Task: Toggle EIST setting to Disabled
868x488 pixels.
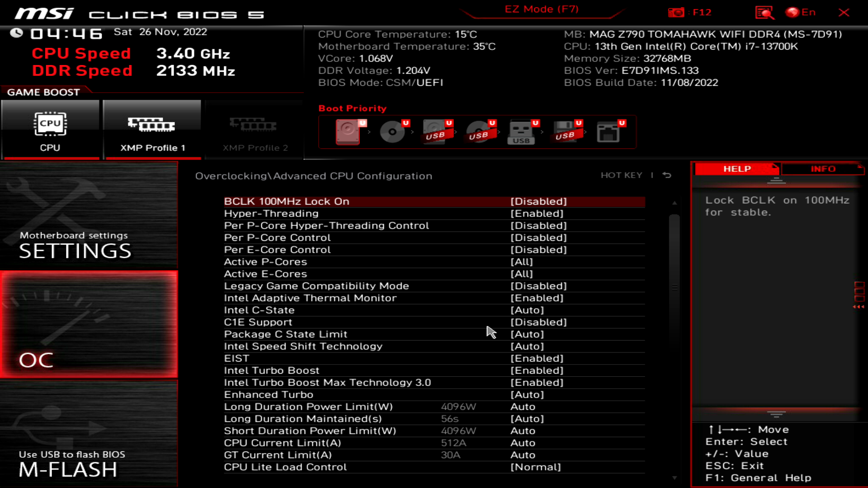Action: coord(537,358)
